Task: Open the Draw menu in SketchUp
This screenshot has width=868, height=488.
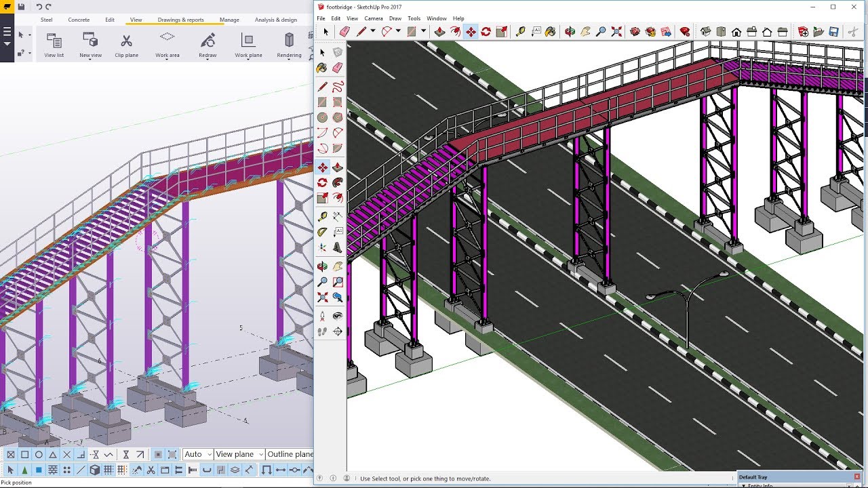Action: [395, 18]
